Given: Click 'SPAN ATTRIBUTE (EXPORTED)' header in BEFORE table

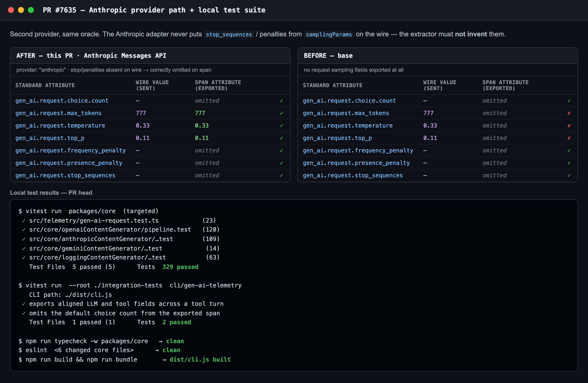Looking at the screenshot, I should (x=505, y=85).
